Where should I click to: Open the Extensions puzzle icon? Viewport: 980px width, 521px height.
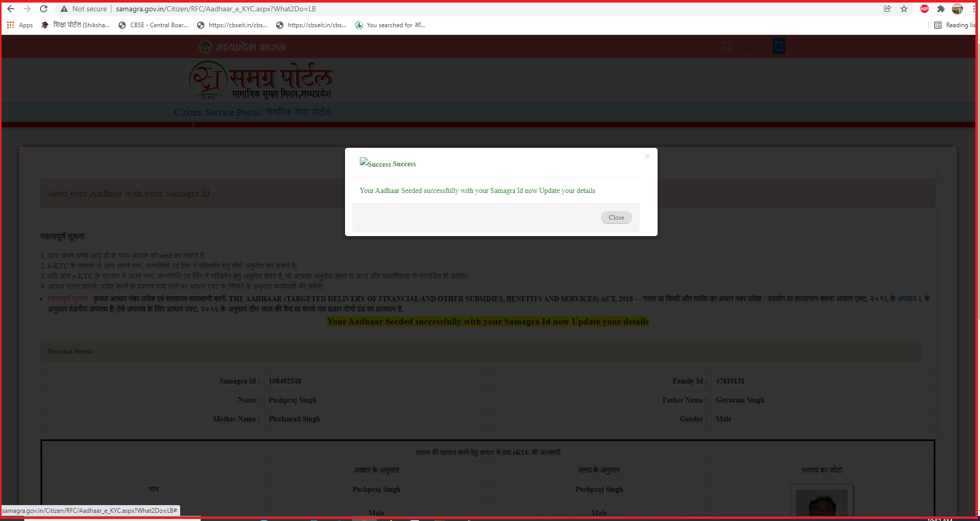click(941, 9)
